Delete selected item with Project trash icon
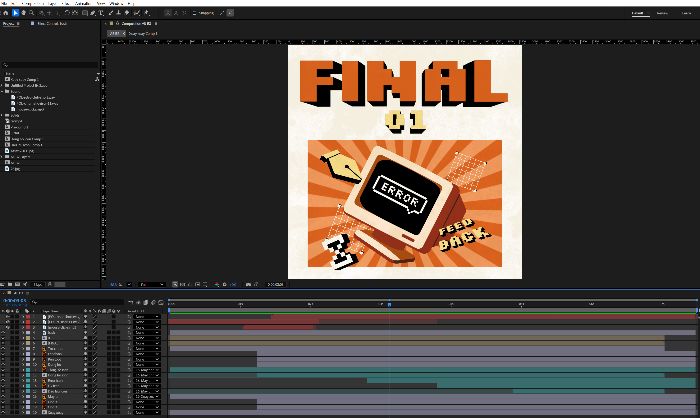Viewport: 700px width, 418px height. point(50,284)
